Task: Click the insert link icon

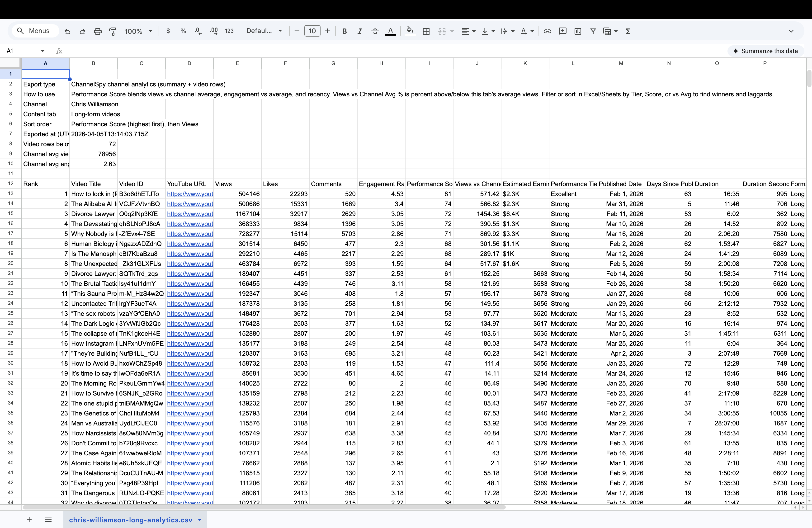Action: pos(547,31)
